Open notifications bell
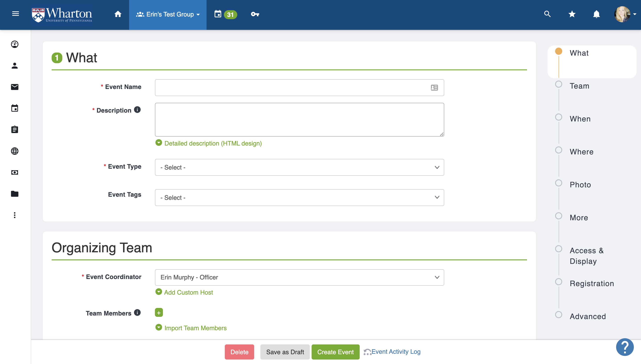The width and height of the screenshot is (641, 364). click(596, 14)
